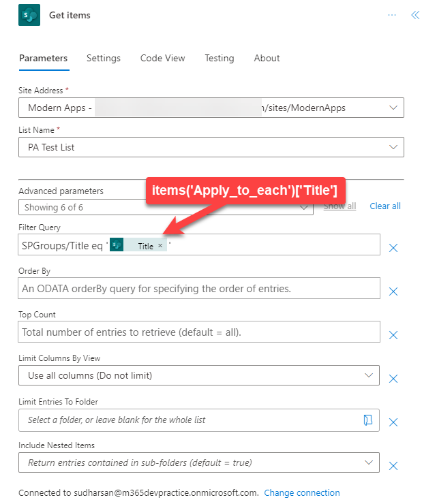The height and width of the screenshot is (504, 422).
Task: Click into the Top Count input field
Action: click(199, 332)
